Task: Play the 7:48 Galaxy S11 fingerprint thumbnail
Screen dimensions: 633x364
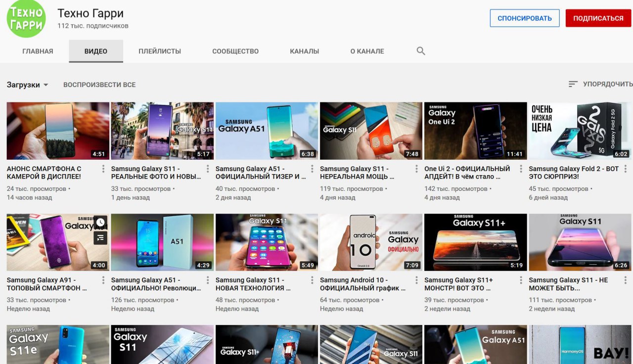Action: tap(371, 131)
